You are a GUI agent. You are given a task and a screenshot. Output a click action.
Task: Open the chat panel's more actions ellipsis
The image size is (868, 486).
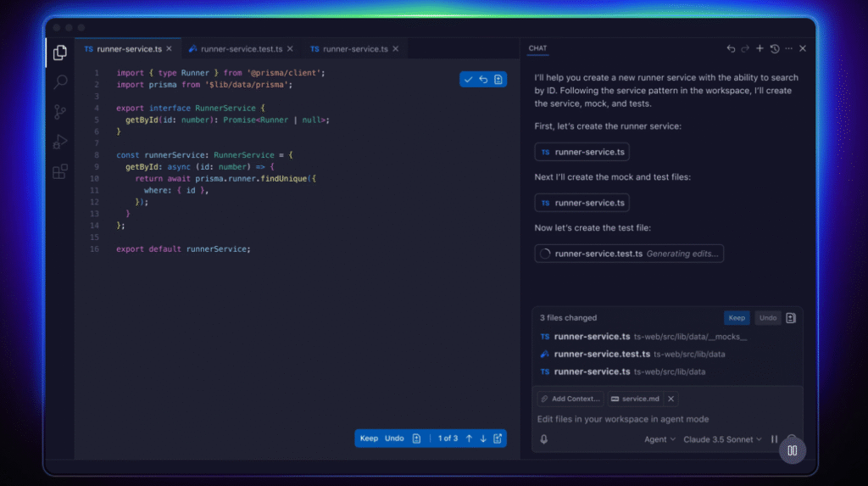[x=788, y=49]
